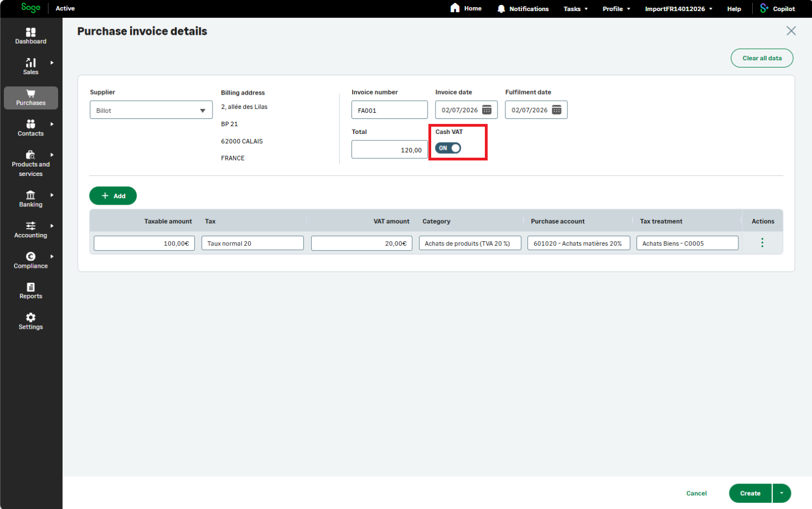Toggle the Cash VAT switch off
Viewport: 812px width, 509px height.
pyautogui.click(x=448, y=148)
